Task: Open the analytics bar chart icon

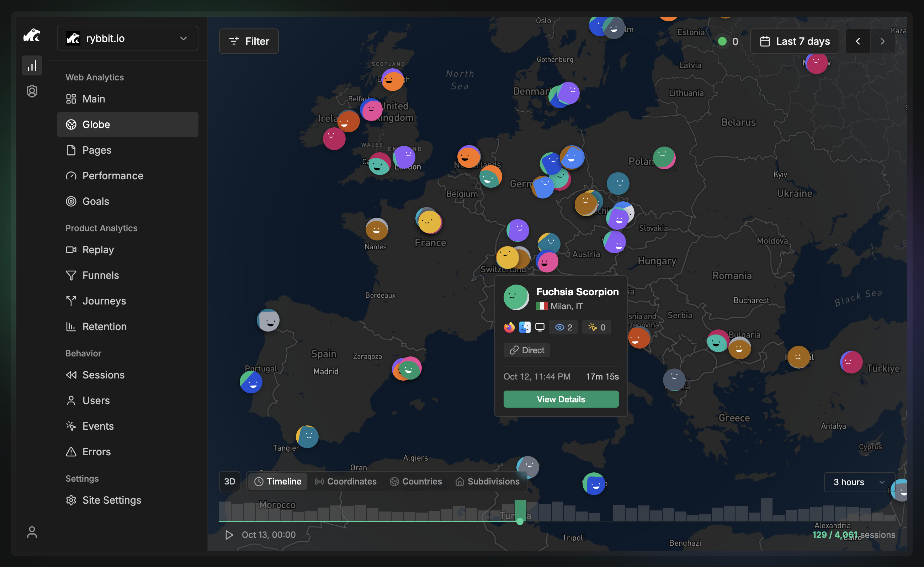Action: click(x=32, y=65)
